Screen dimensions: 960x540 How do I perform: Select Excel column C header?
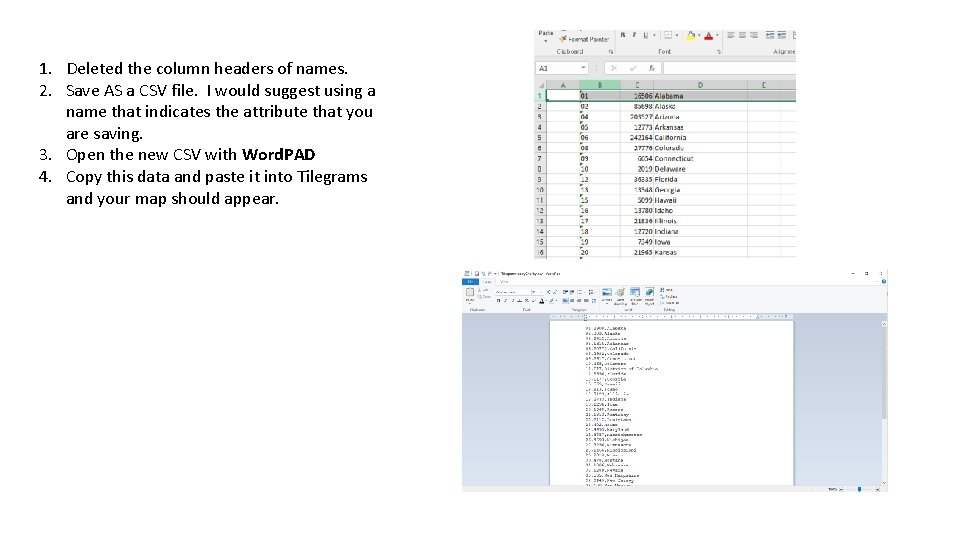pyautogui.click(x=637, y=85)
